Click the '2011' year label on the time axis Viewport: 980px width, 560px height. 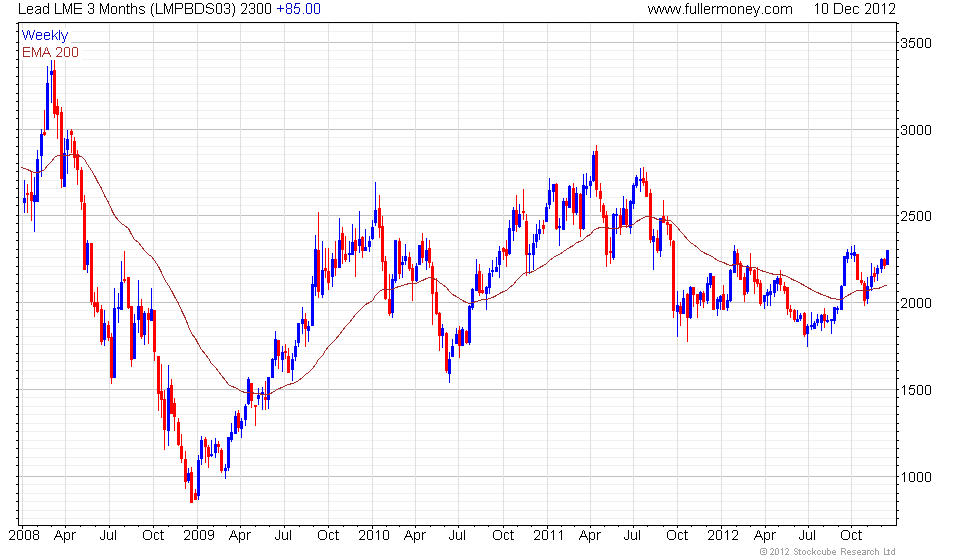point(548,536)
